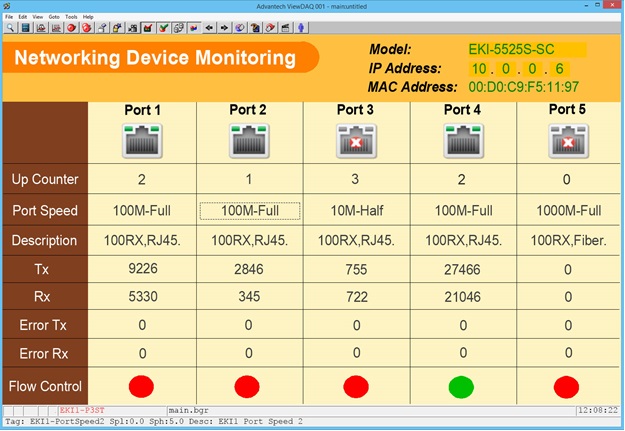Open the Help menu
The width and height of the screenshot is (625, 431).
point(88,17)
